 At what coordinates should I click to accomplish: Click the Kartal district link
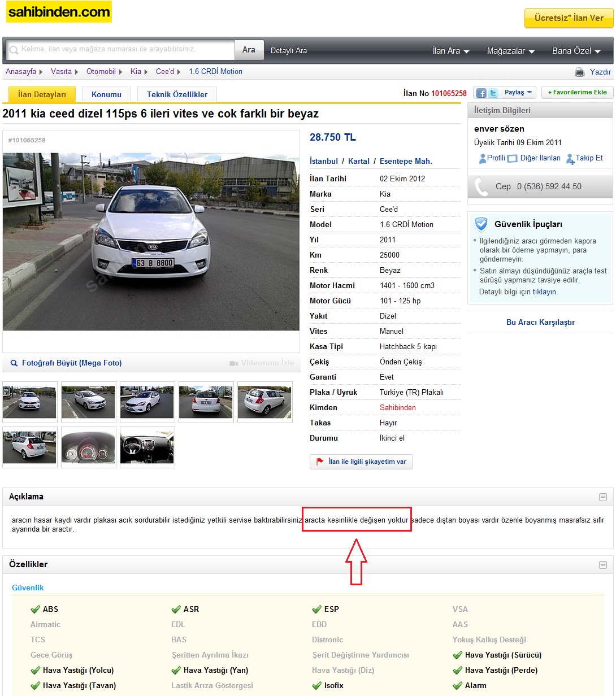[x=359, y=162]
